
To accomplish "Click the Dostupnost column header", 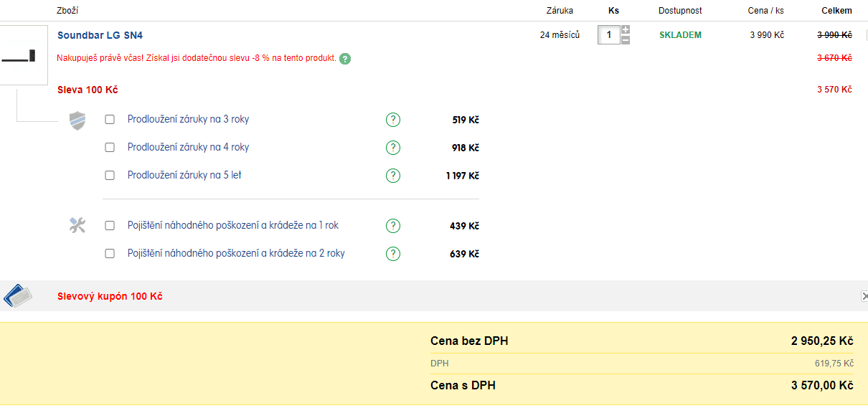I will 680,11.
